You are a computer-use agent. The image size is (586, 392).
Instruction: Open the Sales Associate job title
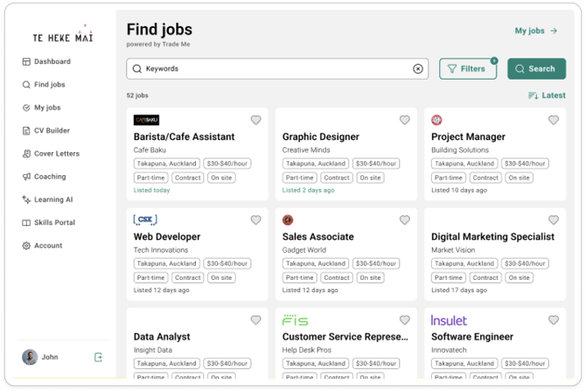(x=318, y=236)
